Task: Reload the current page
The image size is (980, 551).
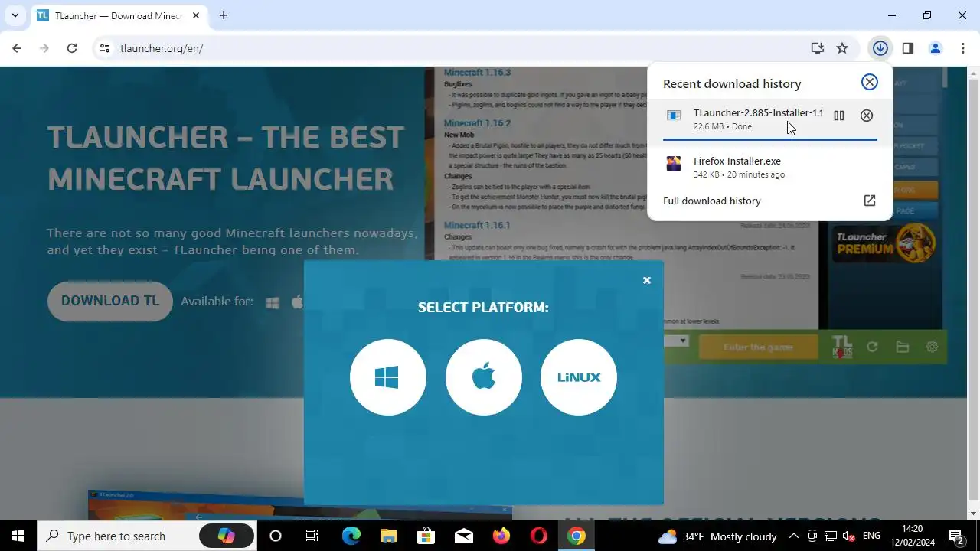Action: point(72,48)
